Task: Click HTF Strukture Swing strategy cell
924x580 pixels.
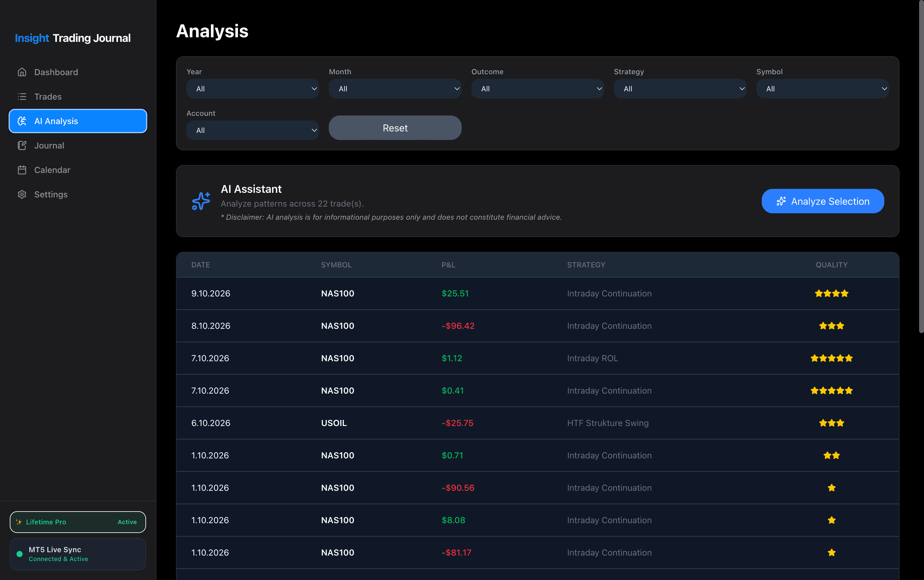Action: tap(608, 423)
